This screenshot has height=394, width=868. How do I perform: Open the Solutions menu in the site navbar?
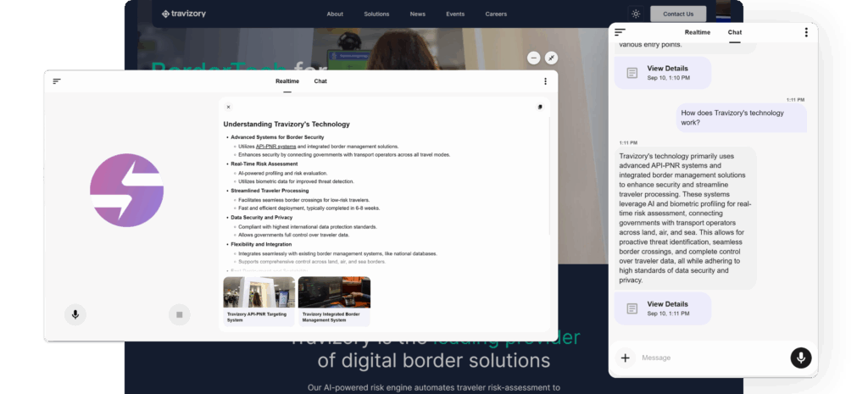click(376, 14)
